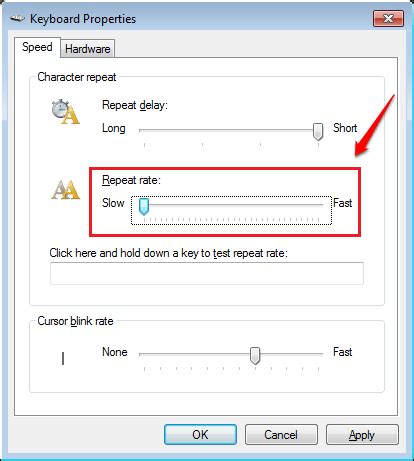This screenshot has height=461, width=414.
Task: Select the Speed tab
Action: click(37, 47)
